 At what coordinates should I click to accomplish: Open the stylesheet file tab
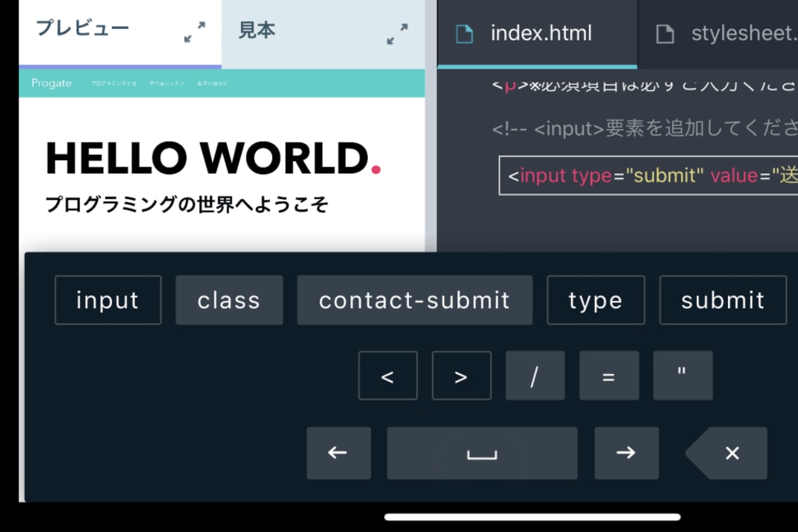coord(727,34)
